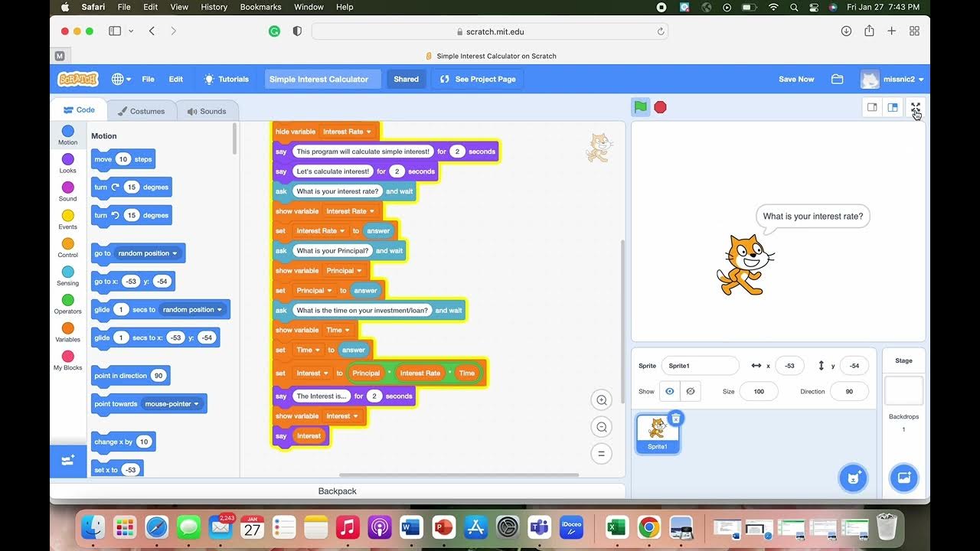Viewport: 980px width, 551px height.
Task: Open Finder from the Dock
Action: [x=93, y=527]
